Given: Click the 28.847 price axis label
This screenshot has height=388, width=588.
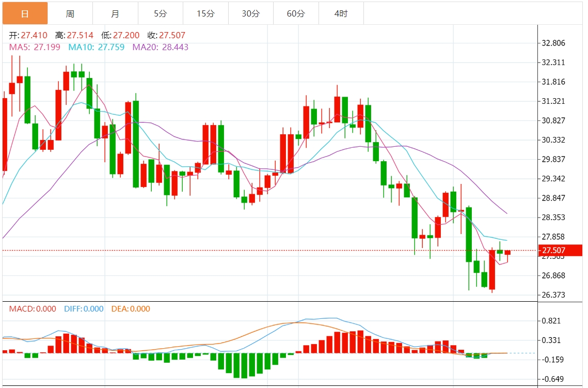Looking at the screenshot, I should [x=553, y=198].
